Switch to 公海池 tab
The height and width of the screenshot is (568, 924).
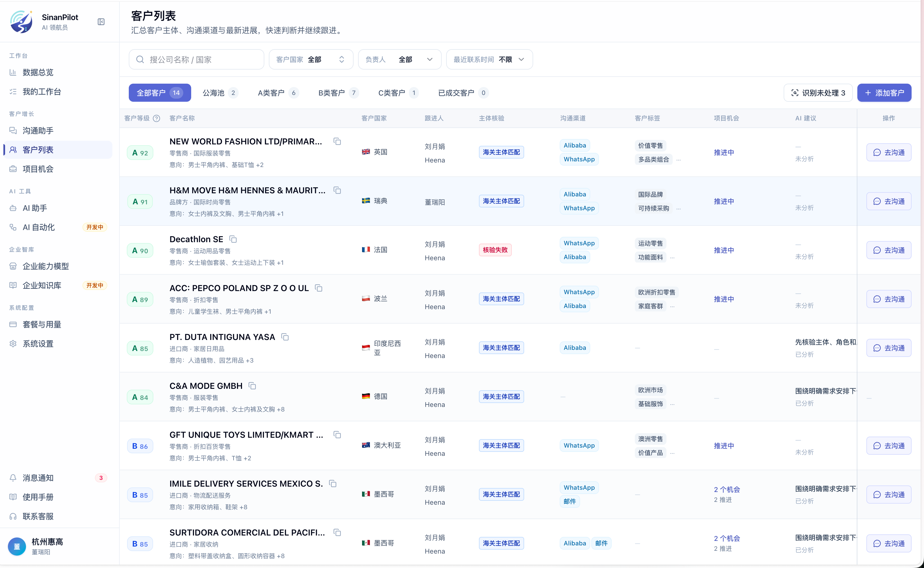[x=220, y=93]
